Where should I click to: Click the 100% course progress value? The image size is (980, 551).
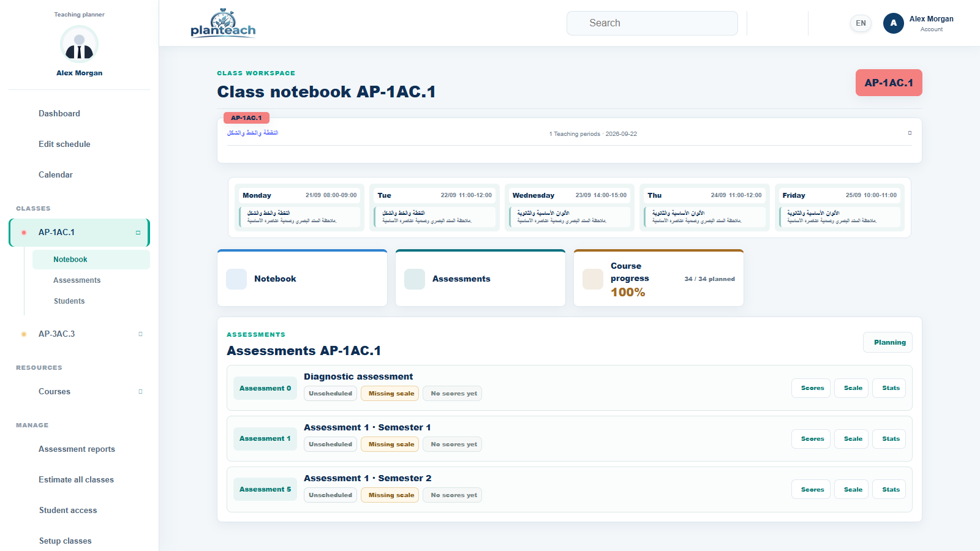pyautogui.click(x=628, y=293)
